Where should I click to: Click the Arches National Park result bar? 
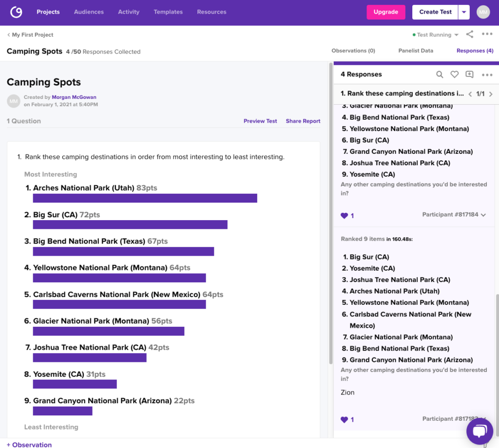pyautogui.click(x=145, y=198)
